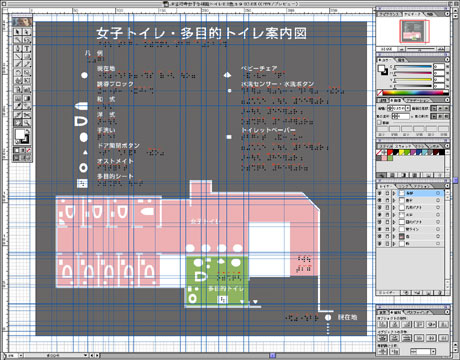Switch to the Pathfinder tab
This screenshot has height=360, width=460.
(417, 313)
